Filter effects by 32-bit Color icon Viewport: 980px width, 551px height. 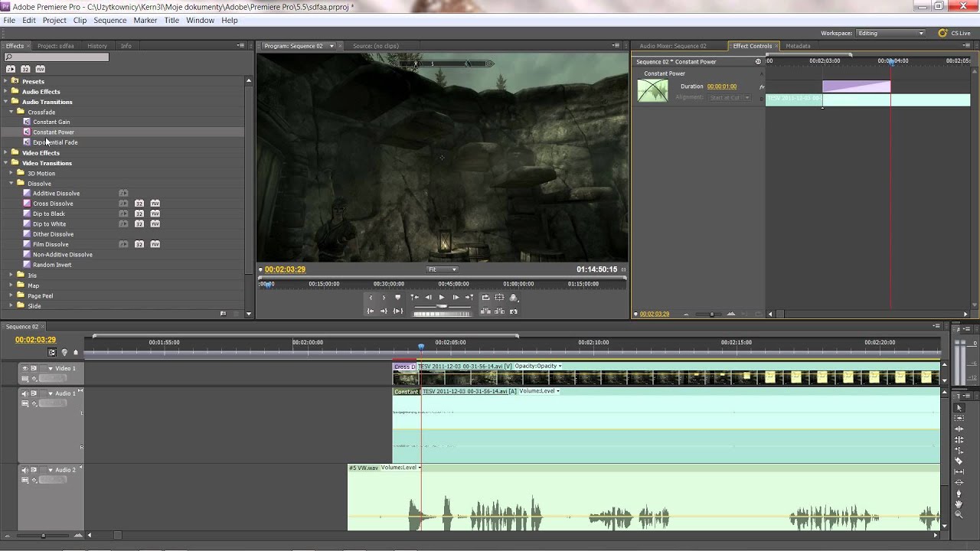pyautogui.click(x=25, y=69)
